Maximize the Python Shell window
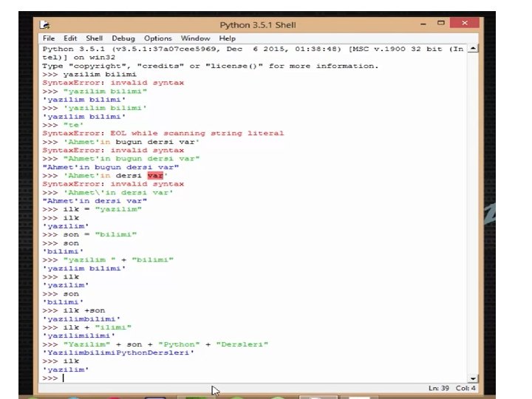 440,23
